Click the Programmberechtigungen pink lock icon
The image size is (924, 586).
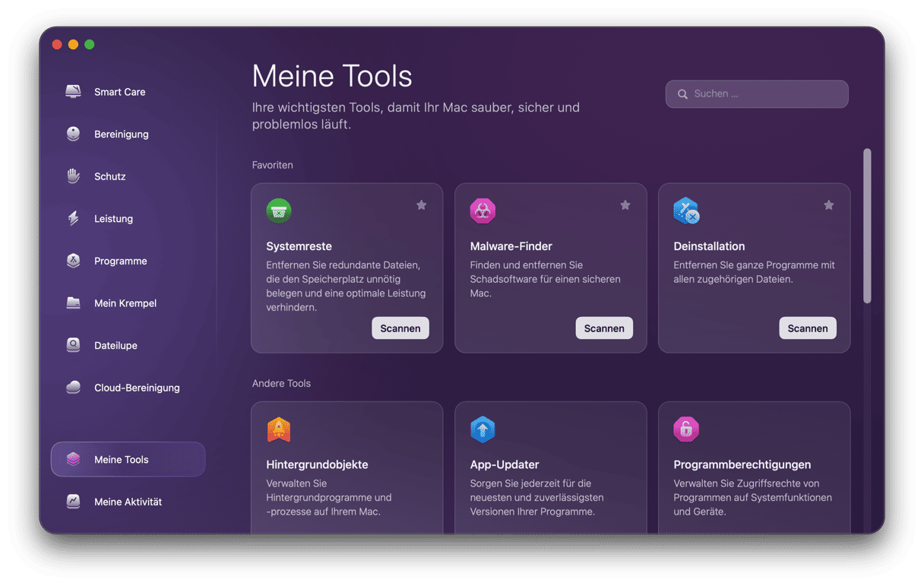coord(686,429)
